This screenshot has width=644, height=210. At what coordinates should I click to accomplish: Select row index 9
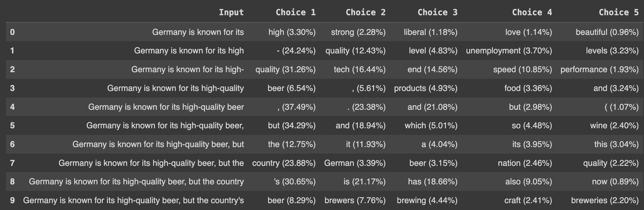(12, 200)
